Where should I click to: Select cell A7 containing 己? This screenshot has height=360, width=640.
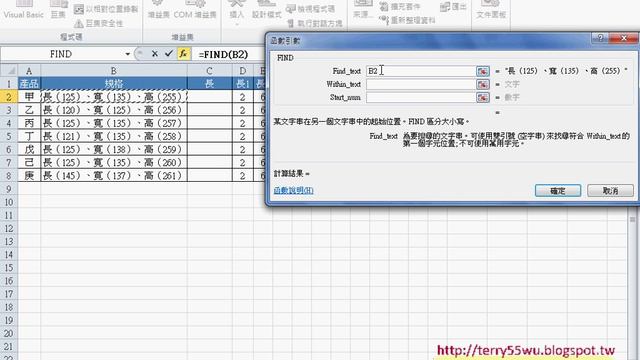(x=29, y=162)
